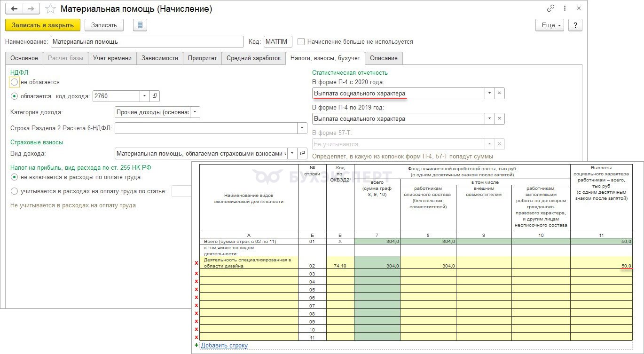
Task: Expand Строка Раздела 2 Расчета 6-НДФЛ dropdown
Action: click(301, 128)
